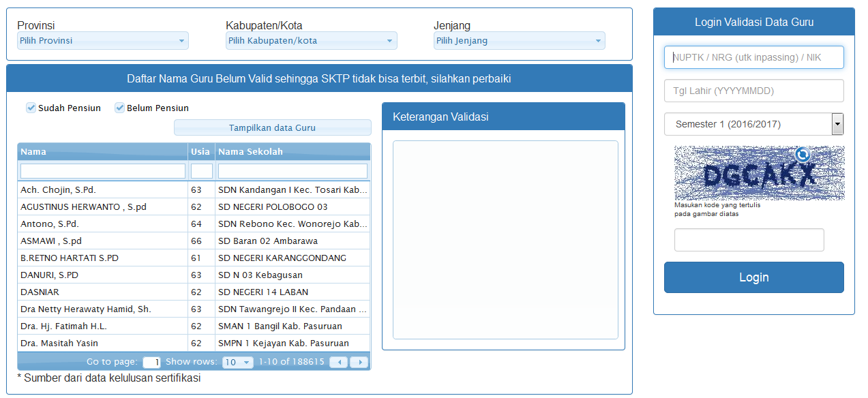868x398 pixels.
Task: Select row DANURI, S.PD
Action: pos(194,275)
